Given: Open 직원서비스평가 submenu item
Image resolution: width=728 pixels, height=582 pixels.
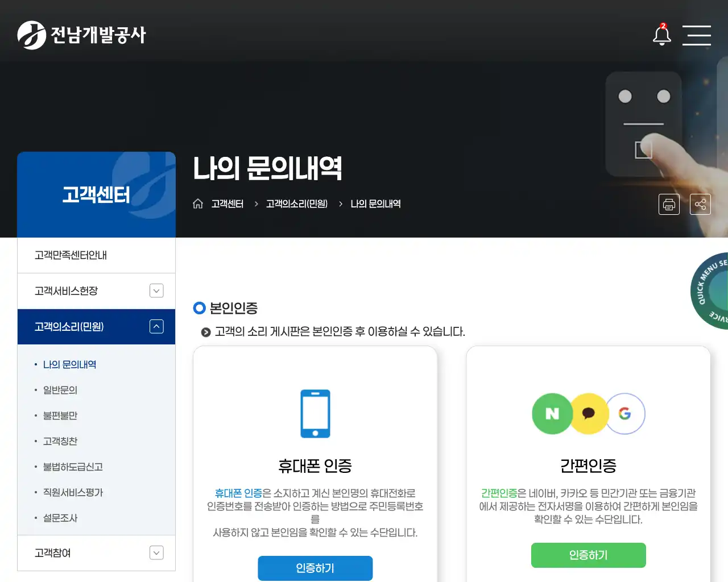Looking at the screenshot, I should pos(73,492).
